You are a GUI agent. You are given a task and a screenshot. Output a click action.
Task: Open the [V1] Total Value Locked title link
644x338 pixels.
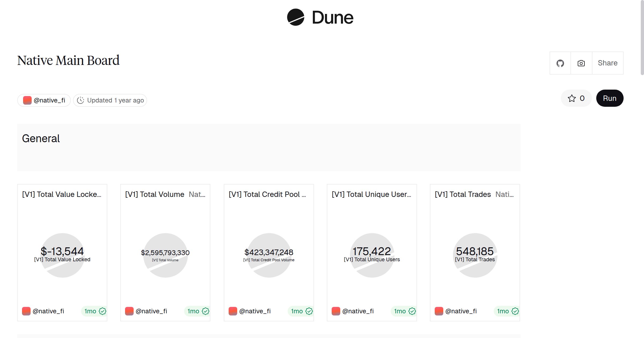coord(62,194)
